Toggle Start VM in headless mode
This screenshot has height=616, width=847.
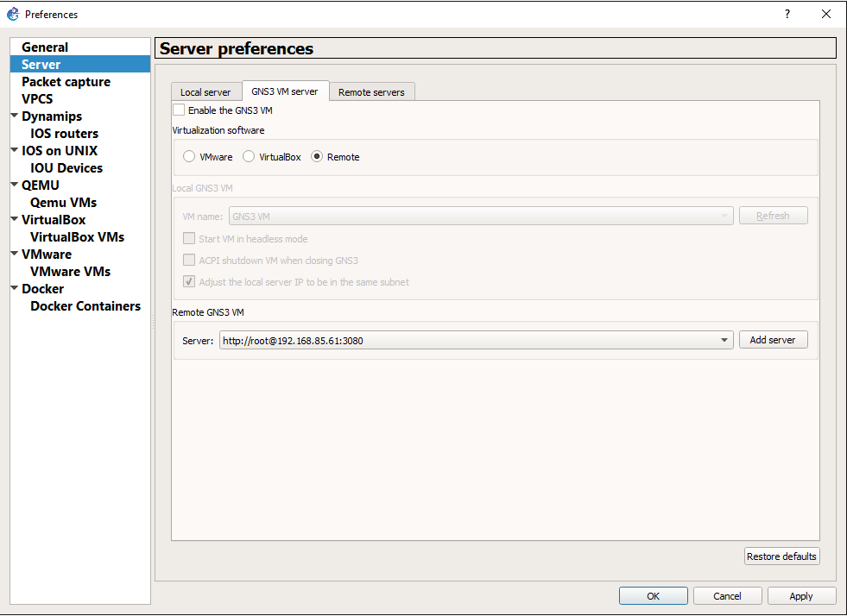pyautogui.click(x=189, y=239)
